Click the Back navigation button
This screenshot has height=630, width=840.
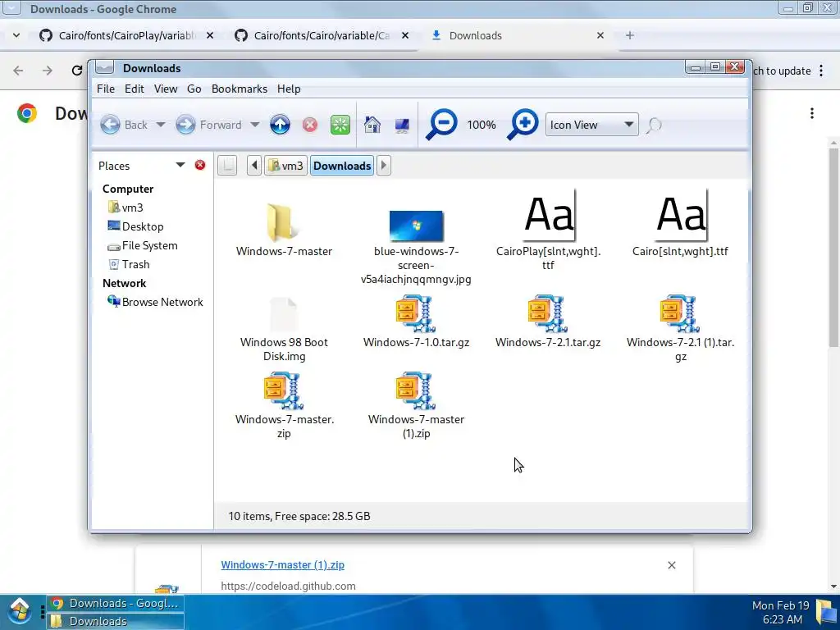(x=125, y=125)
